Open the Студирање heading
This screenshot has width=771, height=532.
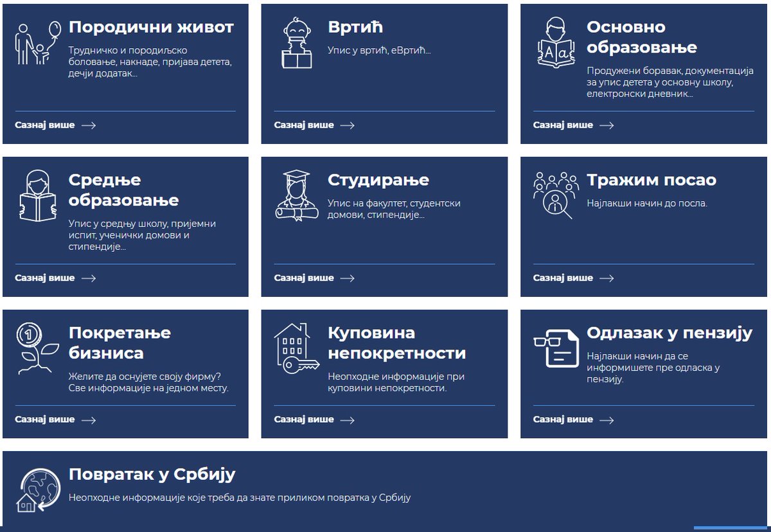pos(378,181)
